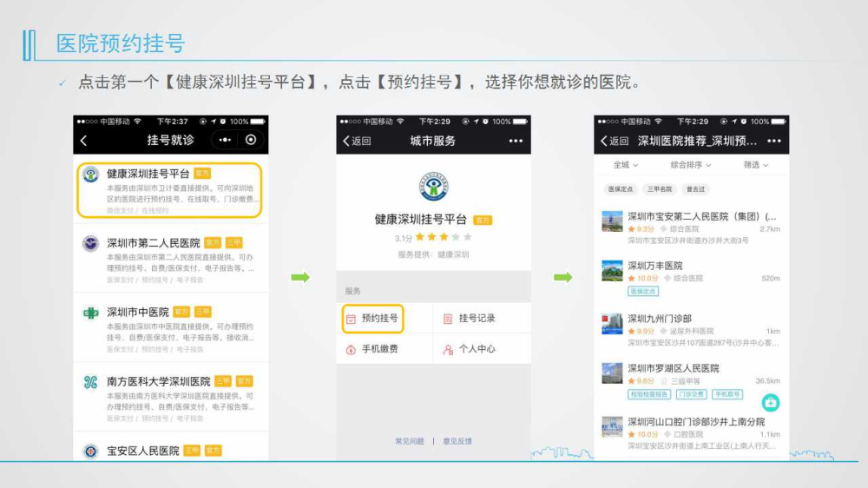Open the 常见问题 FAQ link
The image size is (868, 488).
tap(410, 441)
